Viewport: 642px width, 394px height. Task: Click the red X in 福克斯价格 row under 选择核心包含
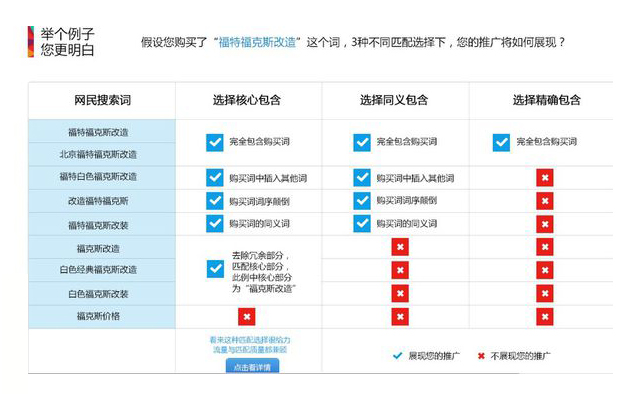point(246,317)
